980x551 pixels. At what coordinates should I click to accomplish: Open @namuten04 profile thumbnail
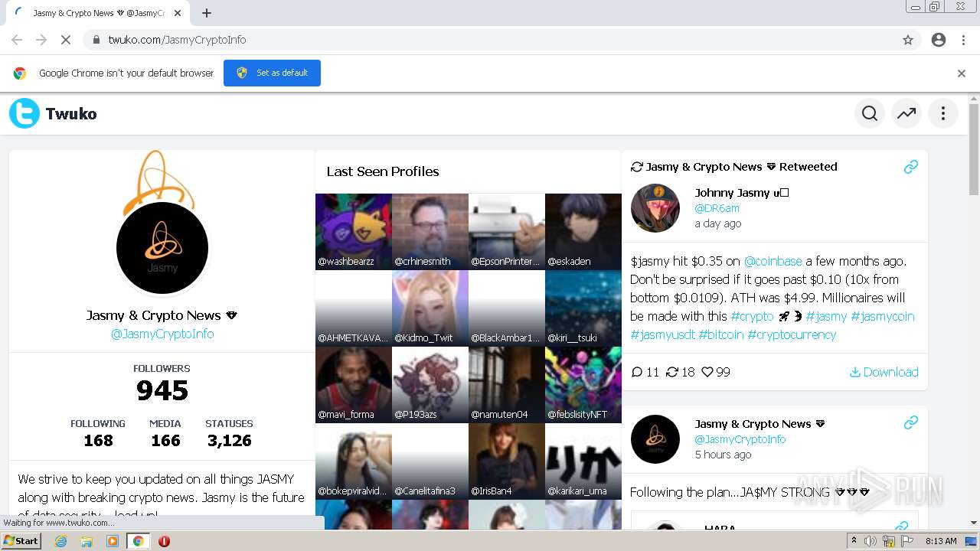tap(507, 385)
